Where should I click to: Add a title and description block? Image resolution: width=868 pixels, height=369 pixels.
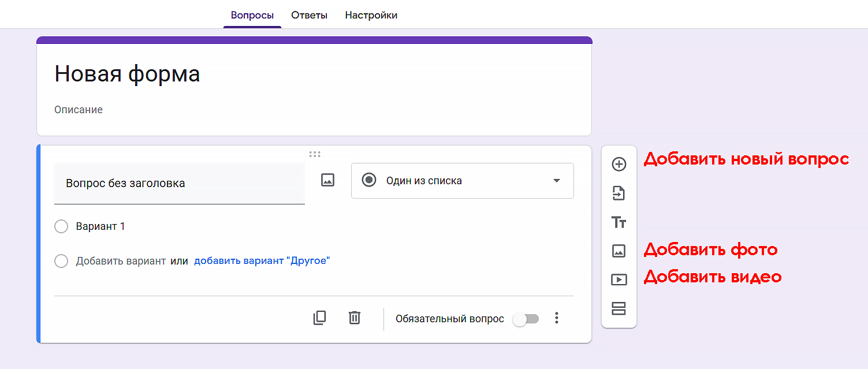click(x=619, y=222)
